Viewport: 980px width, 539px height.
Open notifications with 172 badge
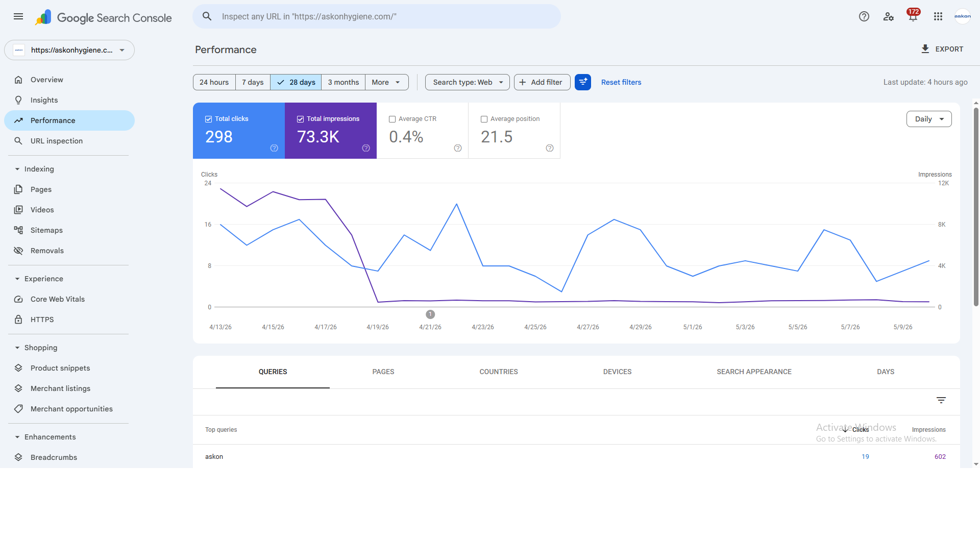(913, 15)
